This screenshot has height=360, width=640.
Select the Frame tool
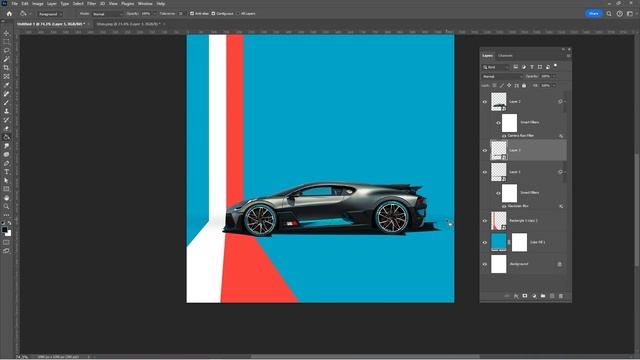[x=6, y=76]
